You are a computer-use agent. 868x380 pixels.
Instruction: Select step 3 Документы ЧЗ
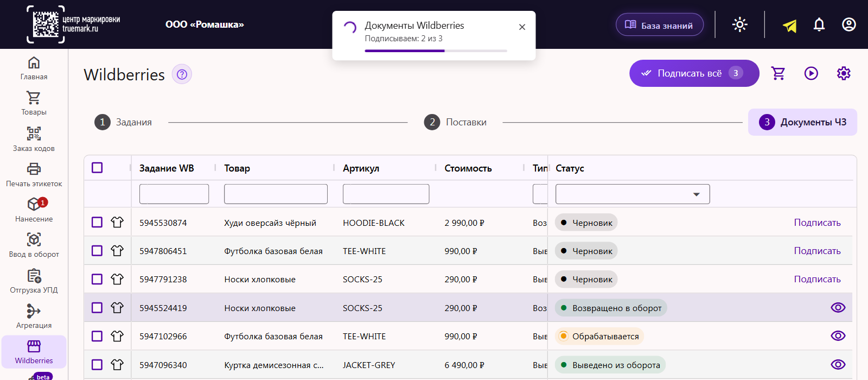pos(802,122)
